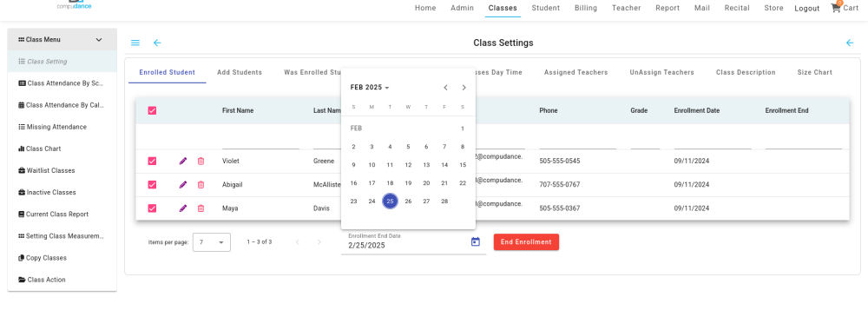Image resolution: width=868 pixels, height=317 pixels.
Task: Click the Logout link
Action: [x=806, y=9]
